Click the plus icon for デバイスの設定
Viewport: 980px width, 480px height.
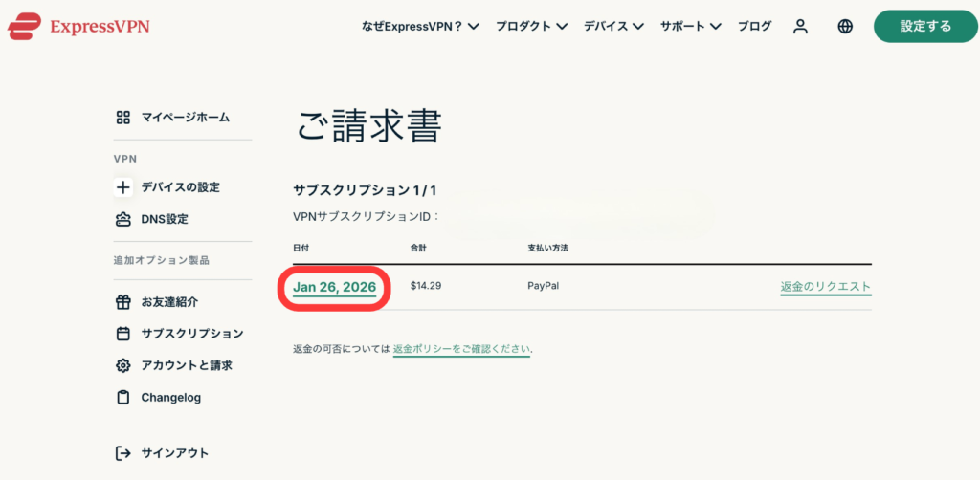point(122,187)
